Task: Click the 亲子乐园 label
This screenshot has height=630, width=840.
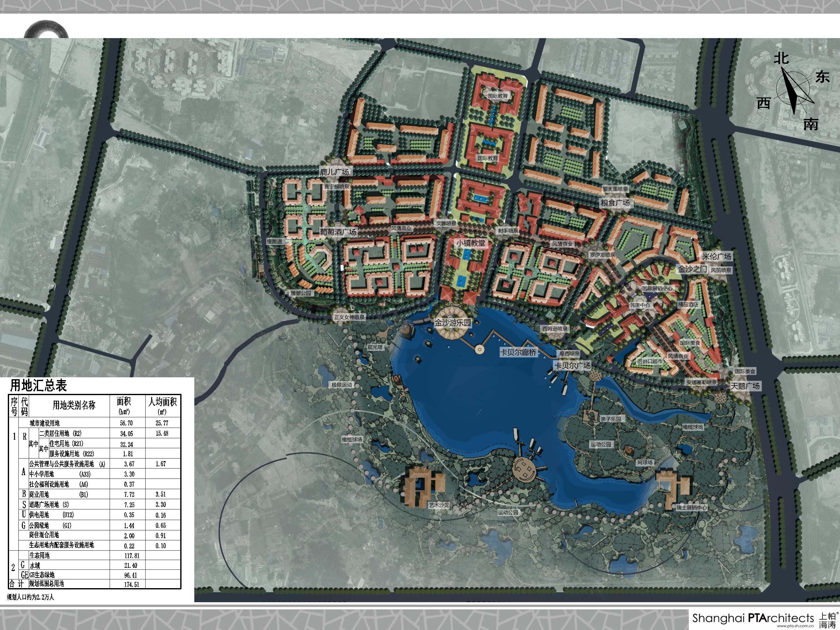Action: [x=611, y=419]
